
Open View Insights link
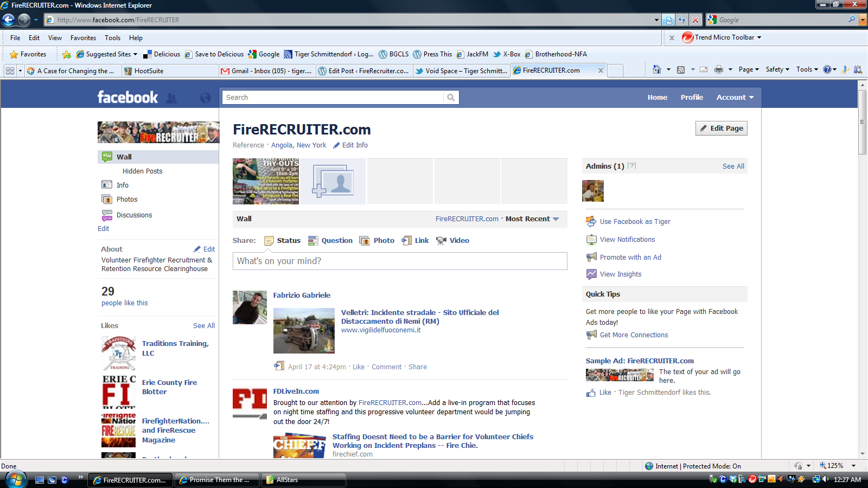(620, 274)
